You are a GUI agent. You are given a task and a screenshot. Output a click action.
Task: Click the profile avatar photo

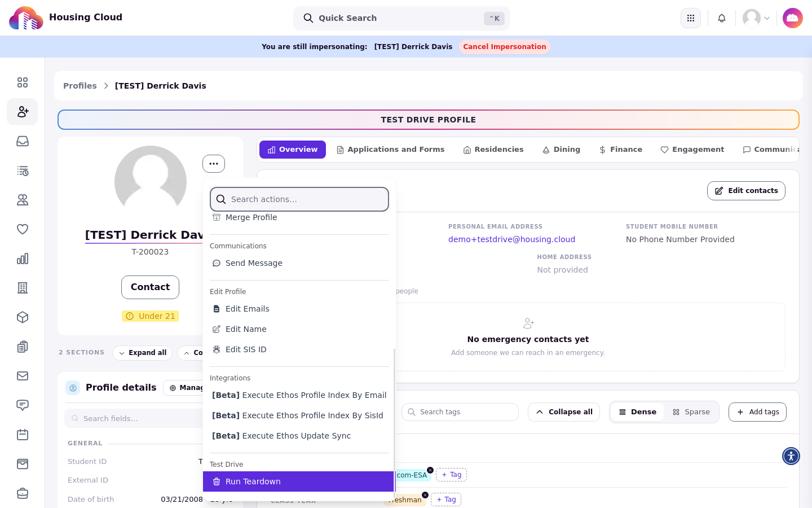point(151,182)
